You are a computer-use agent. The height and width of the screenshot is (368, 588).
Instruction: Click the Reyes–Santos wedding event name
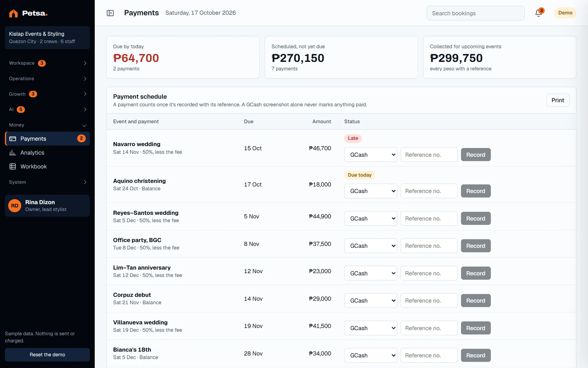[x=146, y=213]
